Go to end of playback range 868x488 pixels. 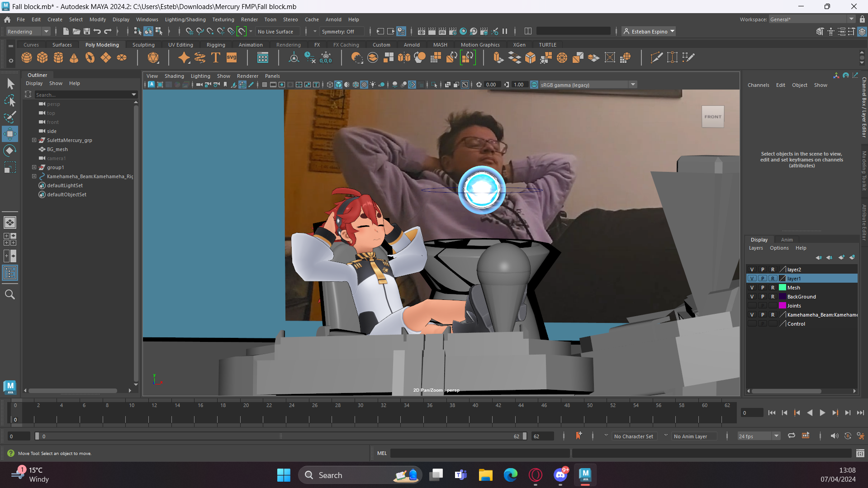(x=860, y=412)
